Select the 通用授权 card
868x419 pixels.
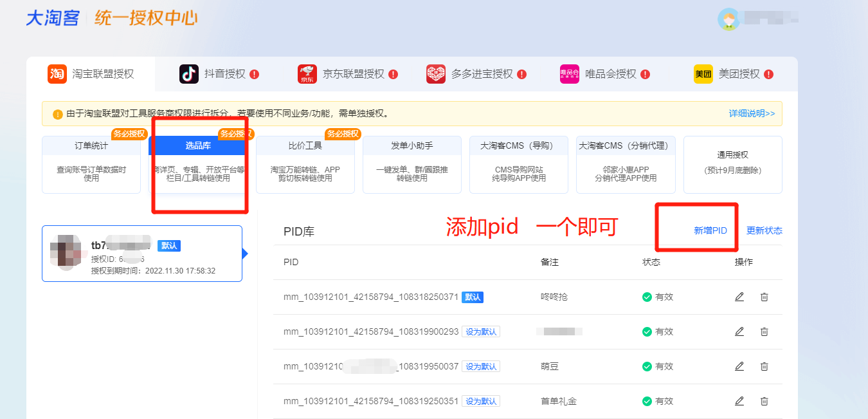click(733, 165)
